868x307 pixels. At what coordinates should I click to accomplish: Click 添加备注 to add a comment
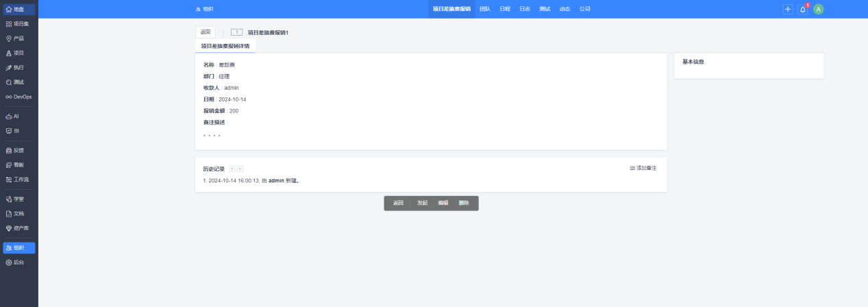click(643, 168)
